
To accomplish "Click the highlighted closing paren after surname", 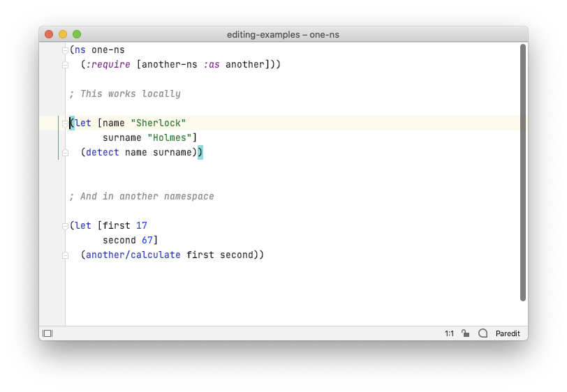I will [x=200, y=153].
